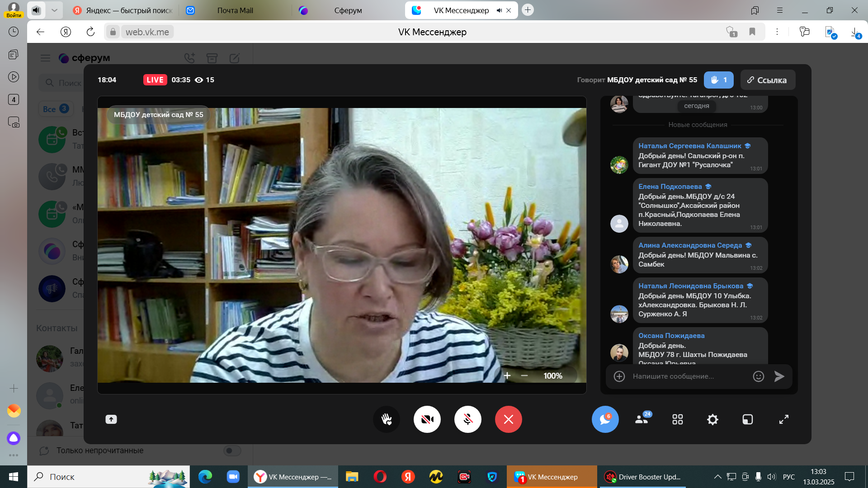Switch to the Яндекс search tab

pos(123,10)
